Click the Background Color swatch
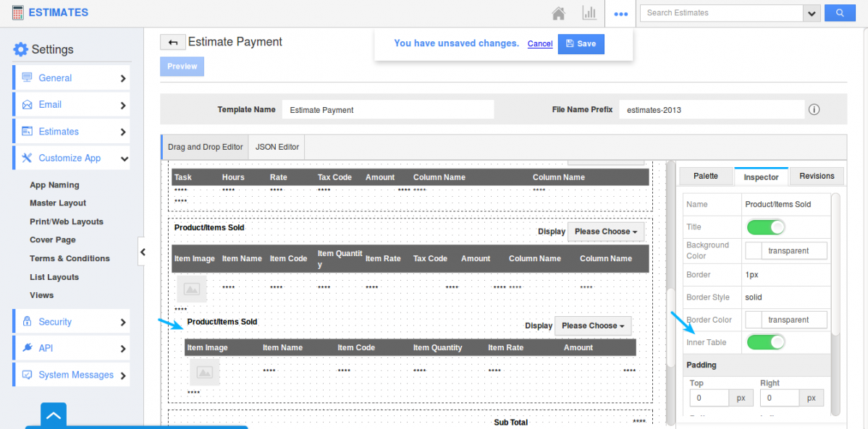The width and height of the screenshot is (868, 429). point(754,251)
